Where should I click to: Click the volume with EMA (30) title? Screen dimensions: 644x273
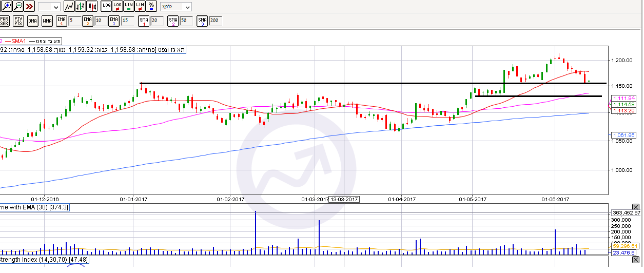(x=35, y=207)
